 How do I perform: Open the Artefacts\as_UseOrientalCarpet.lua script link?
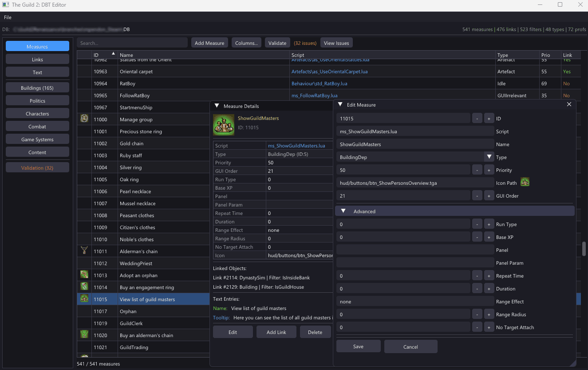329,71
